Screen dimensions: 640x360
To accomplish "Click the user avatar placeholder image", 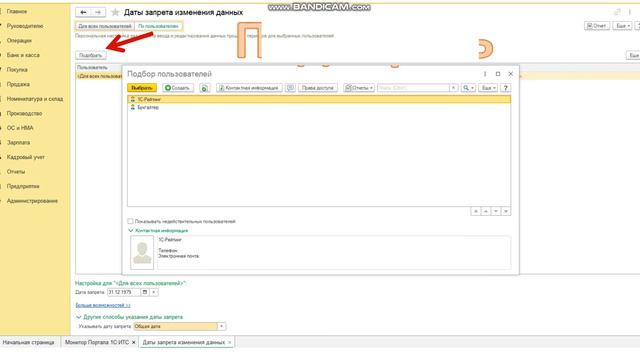I will pyautogui.click(x=142, y=253).
